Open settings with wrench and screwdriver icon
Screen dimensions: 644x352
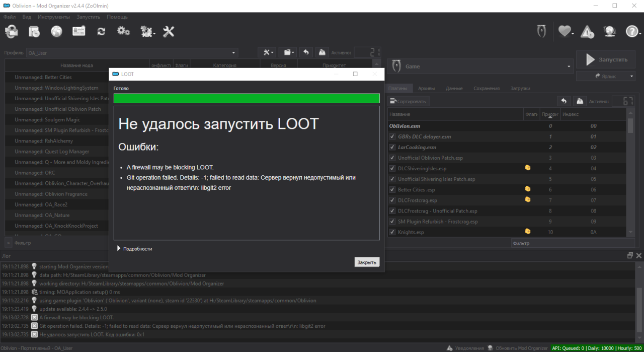pyautogui.click(x=169, y=31)
